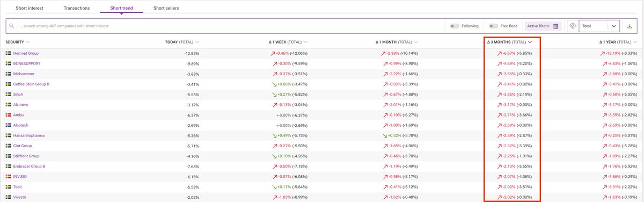Open Hemnet Group company link

tap(26, 53)
